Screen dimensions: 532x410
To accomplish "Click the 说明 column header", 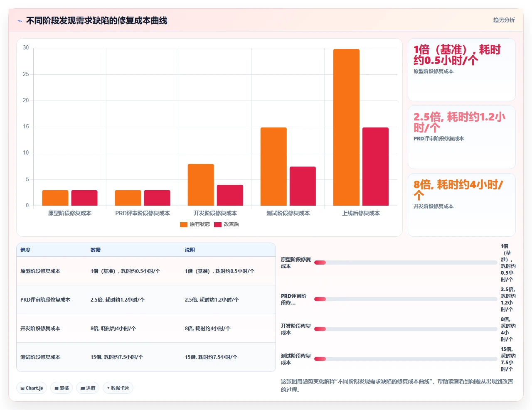I will point(190,250).
